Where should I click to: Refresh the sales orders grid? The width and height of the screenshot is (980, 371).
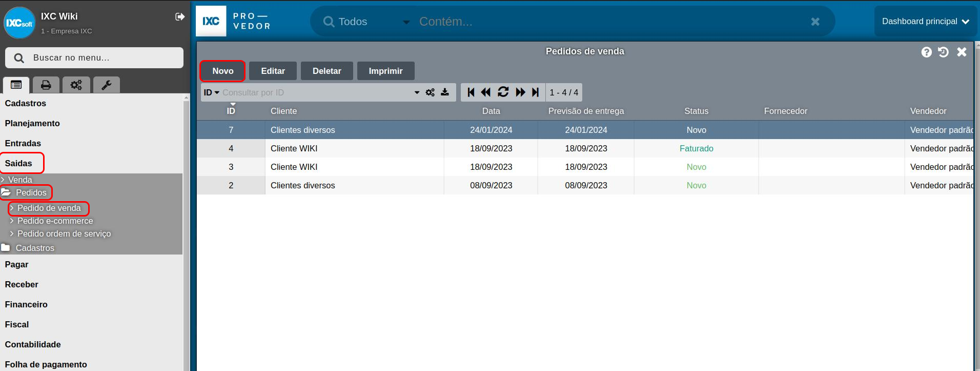coord(503,92)
